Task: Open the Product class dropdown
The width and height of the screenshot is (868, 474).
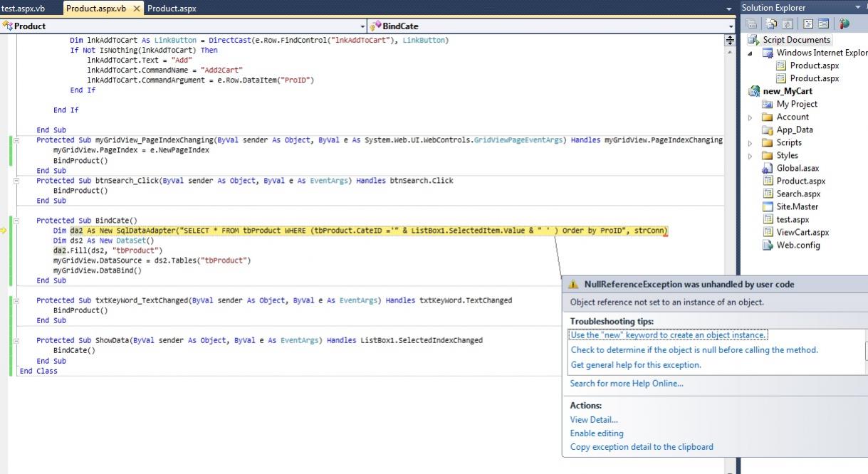Action: tap(362, 26)
